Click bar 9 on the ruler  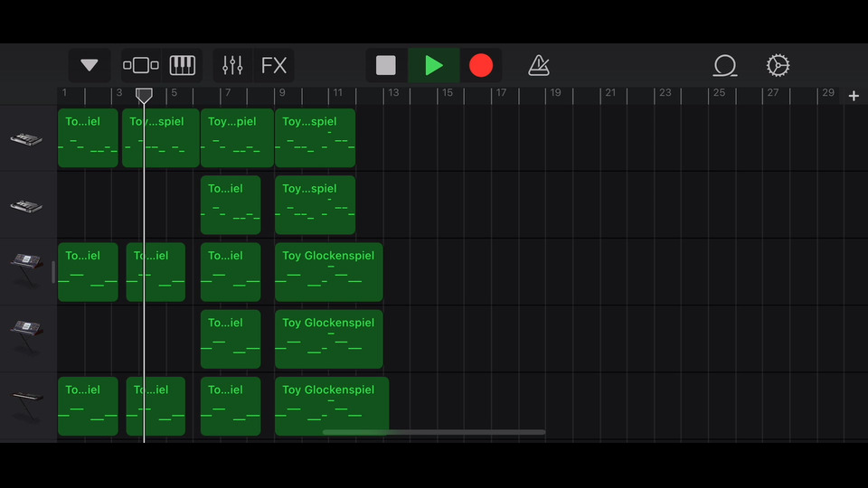pos(282,93)
